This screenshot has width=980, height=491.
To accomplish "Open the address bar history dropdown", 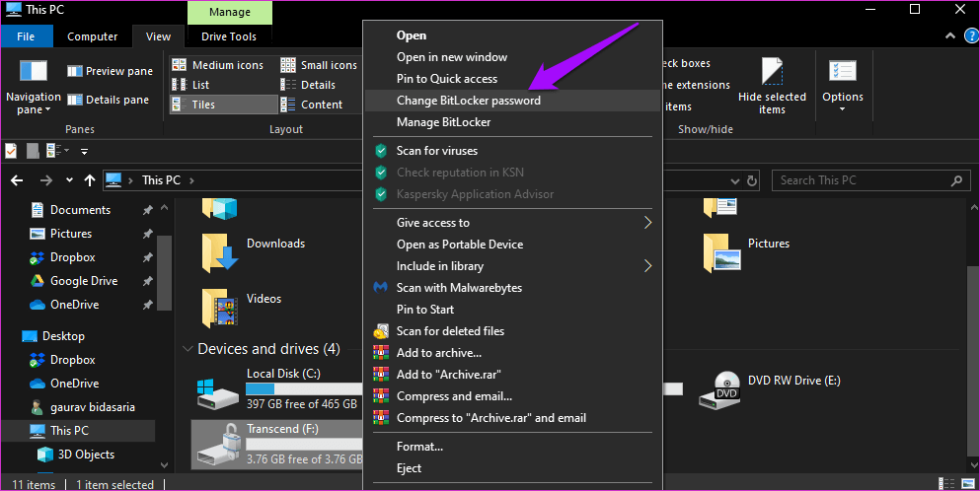I will [x=735, y=181].
